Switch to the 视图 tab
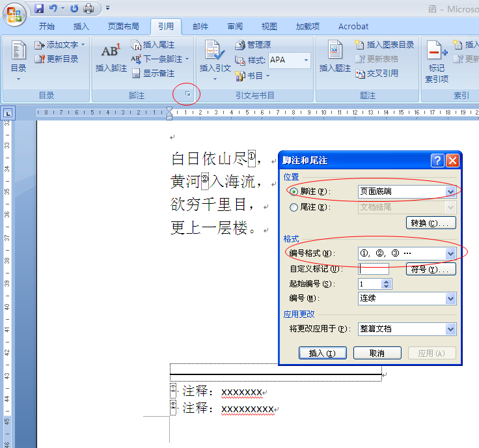This screenshot has width=479, height=448. click(x=269, y=27)
